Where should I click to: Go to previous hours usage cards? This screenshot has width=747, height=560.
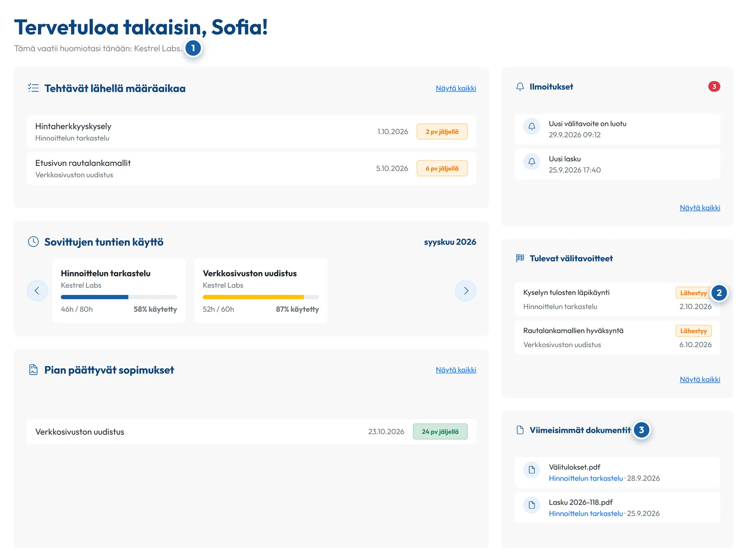coord(37,291)
